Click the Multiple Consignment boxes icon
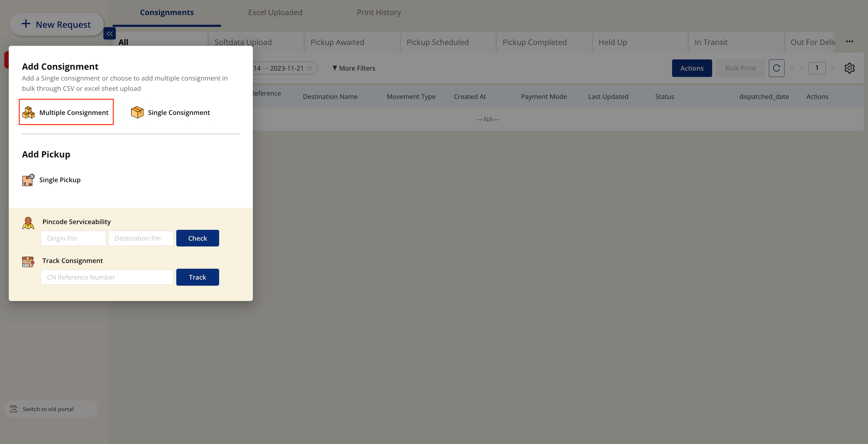The width and height of the screenshot is (868, 444). pyautogui.click(x=28, y=112)
